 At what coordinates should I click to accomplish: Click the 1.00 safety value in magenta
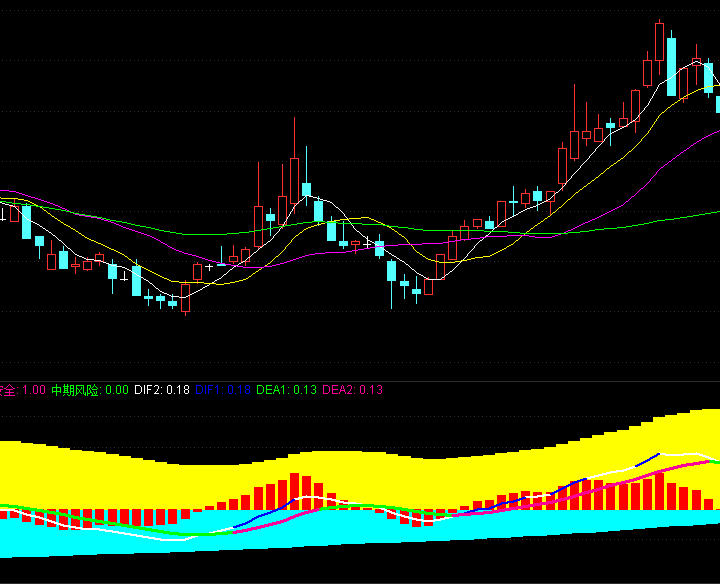coord(34,390)
